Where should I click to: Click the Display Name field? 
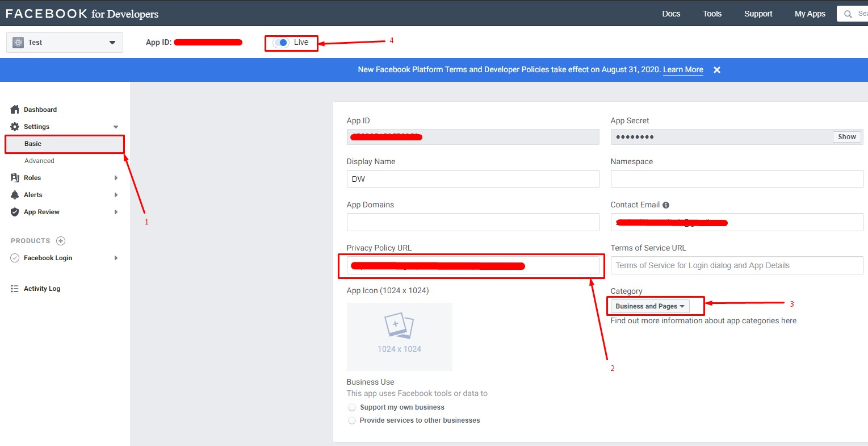[473, 179]
